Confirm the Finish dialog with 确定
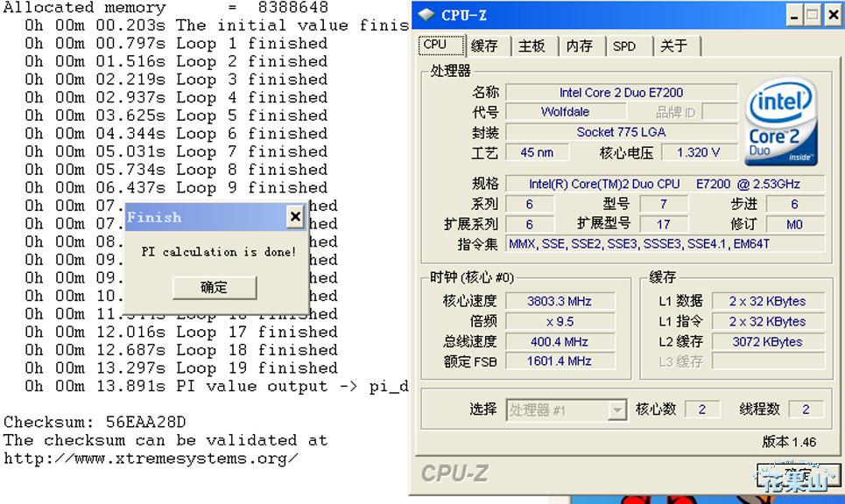The height and width of the screenshot is (504, 845). [215, 288]
